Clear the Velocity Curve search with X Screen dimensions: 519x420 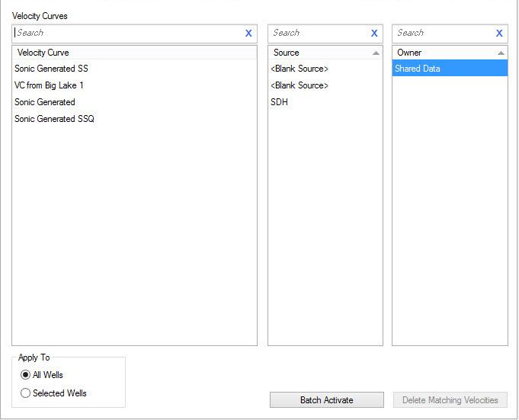[248, 34]
